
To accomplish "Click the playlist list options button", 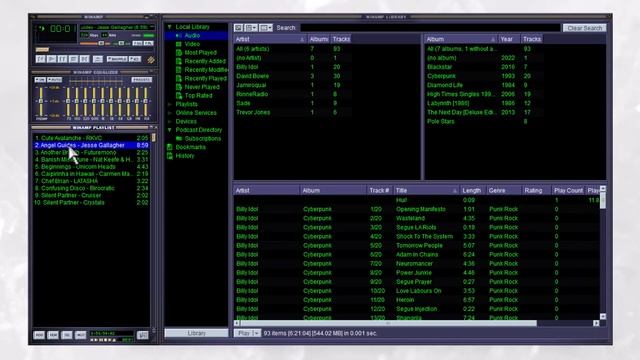I will 142,335.
